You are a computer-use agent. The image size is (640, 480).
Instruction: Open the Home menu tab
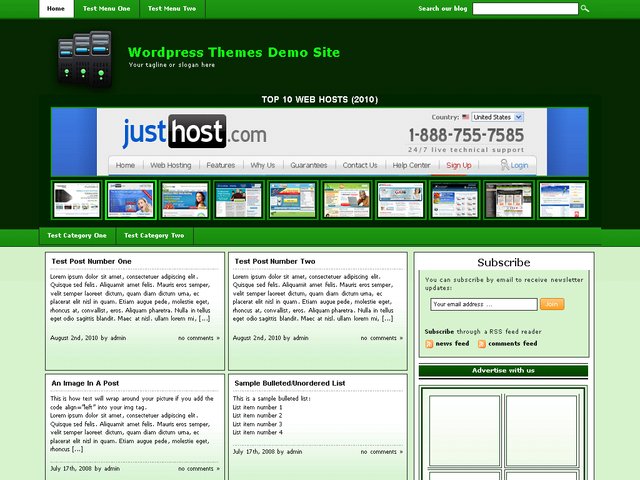[x=56, y=9]
